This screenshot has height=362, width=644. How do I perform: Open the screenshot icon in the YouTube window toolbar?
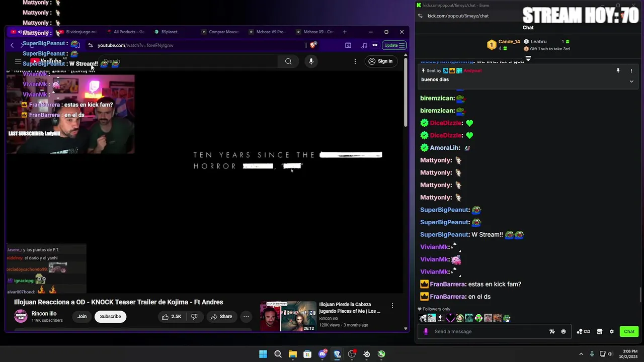348,45
